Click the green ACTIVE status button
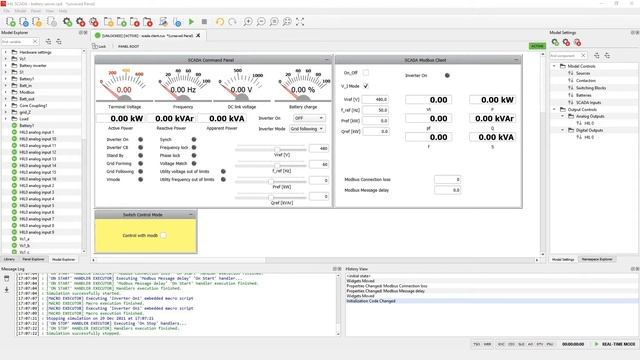640x360 pixels. coord(537,46)
